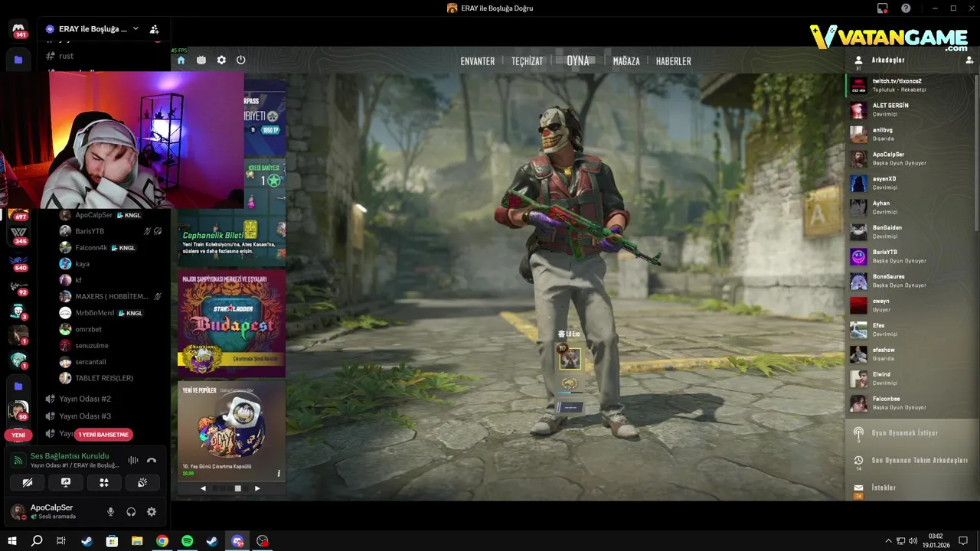Open Discord user settings gear
The height and width of the screenshot is (551, 980).
pyautogui.click(x=152, y=512)
